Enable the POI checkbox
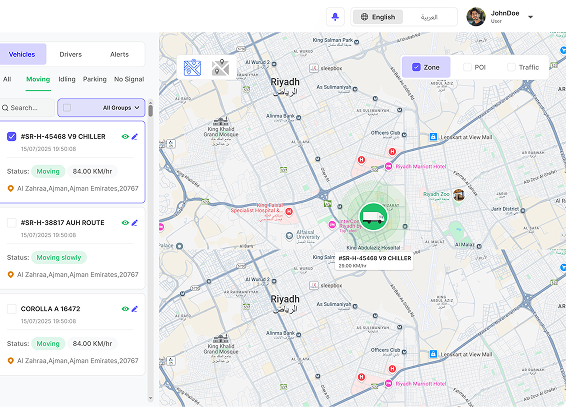This screenshot has height=407, width=566. 467,67
